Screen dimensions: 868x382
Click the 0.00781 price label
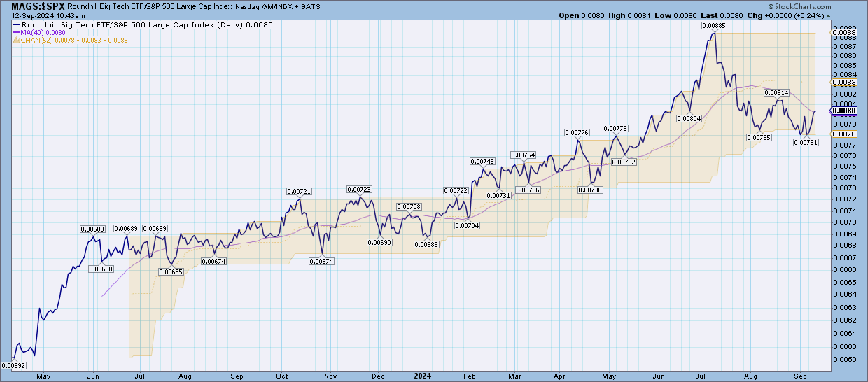point(806,143)
